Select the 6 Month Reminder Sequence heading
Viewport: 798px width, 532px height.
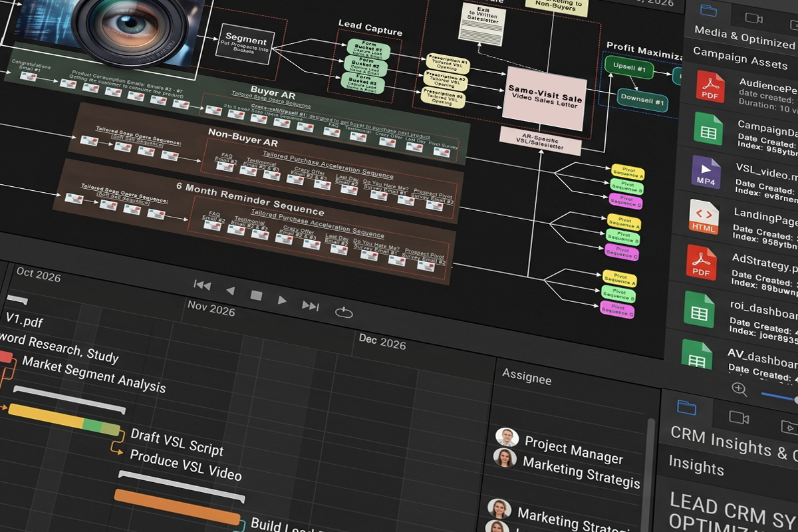point(250,199)
